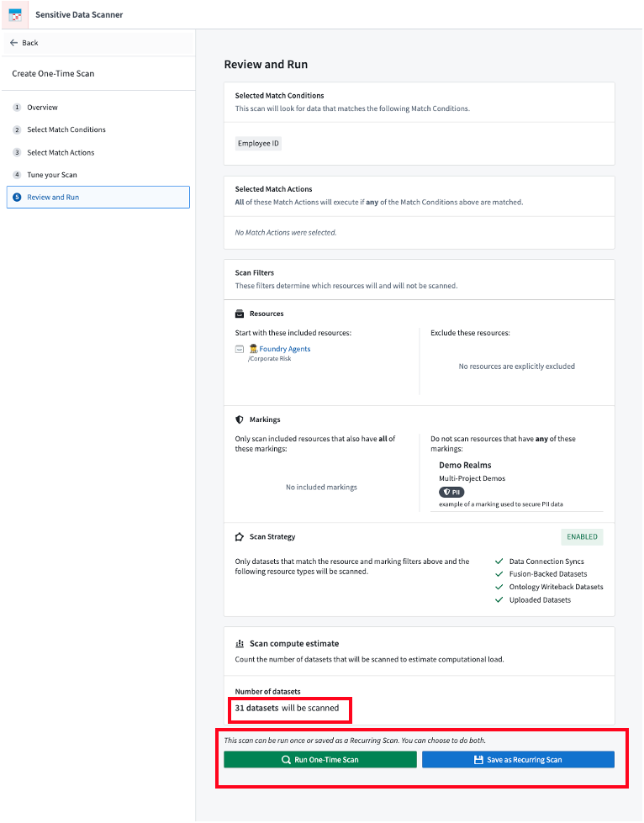Click the 'Create One-Time Scan' title
The width and height of the screenshot is (644, 823).
point(53,73)
